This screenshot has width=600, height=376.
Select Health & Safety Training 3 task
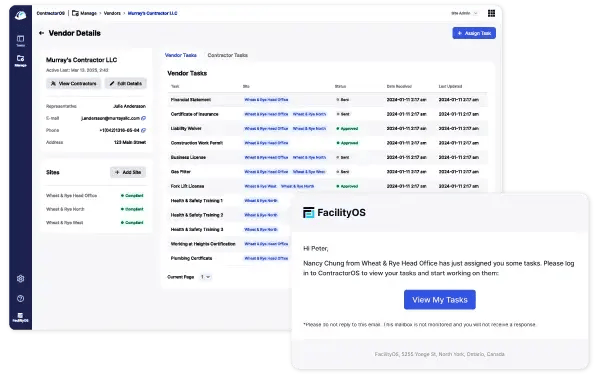(196, 230)
